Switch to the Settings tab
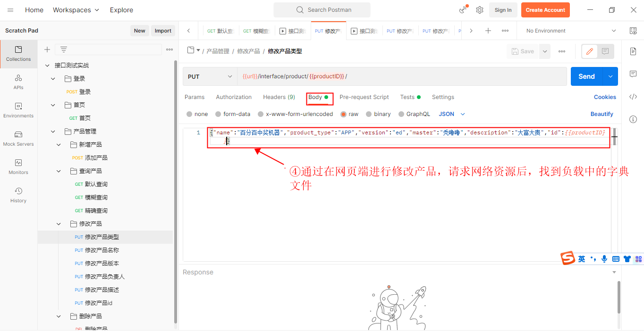 (443, 97)
